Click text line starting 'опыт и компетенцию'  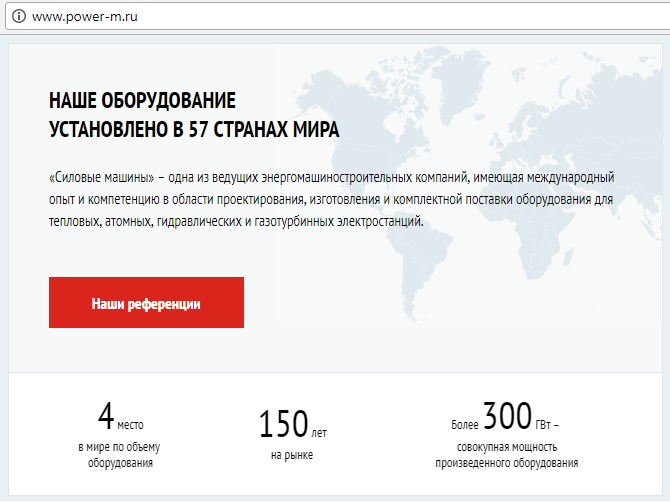pyautogui.click(x=331, y=200)
